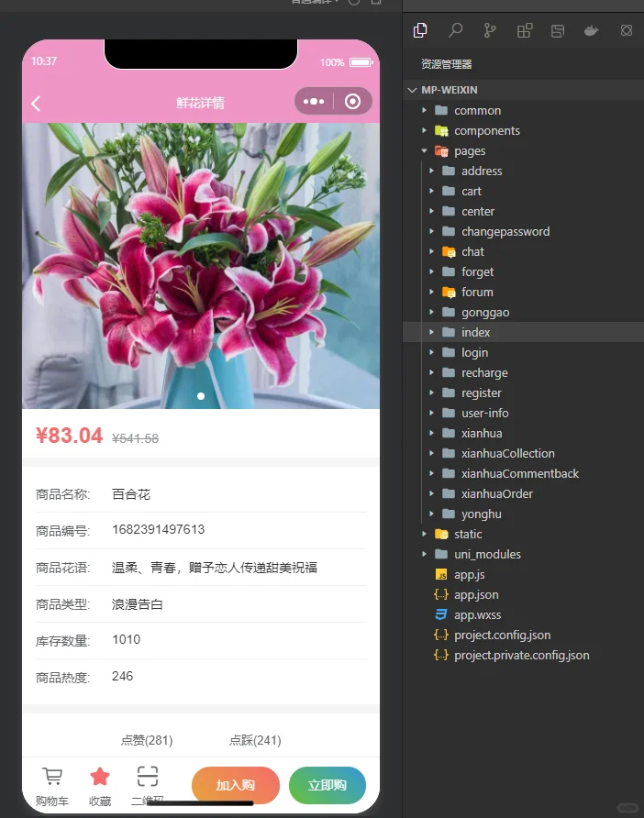This screenshot has height=818, width=644.
Task: Select the recharge folder
Action: click(484, 373)
